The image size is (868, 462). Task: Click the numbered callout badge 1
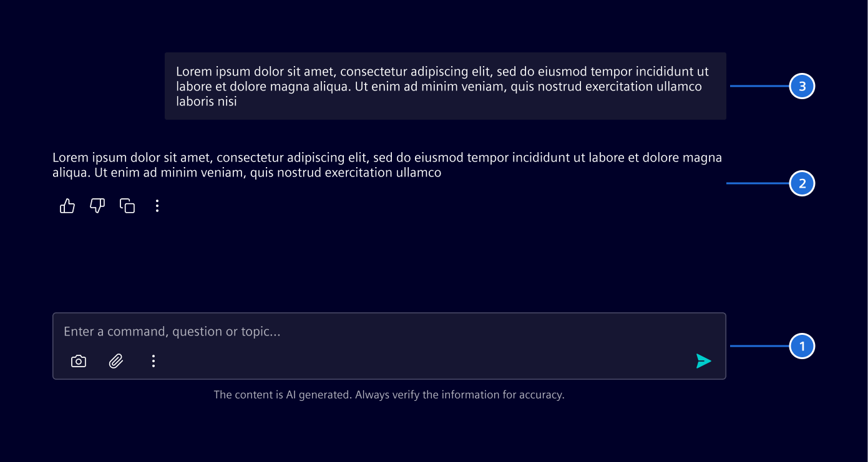pyautogui.click(x=802, y=346)
